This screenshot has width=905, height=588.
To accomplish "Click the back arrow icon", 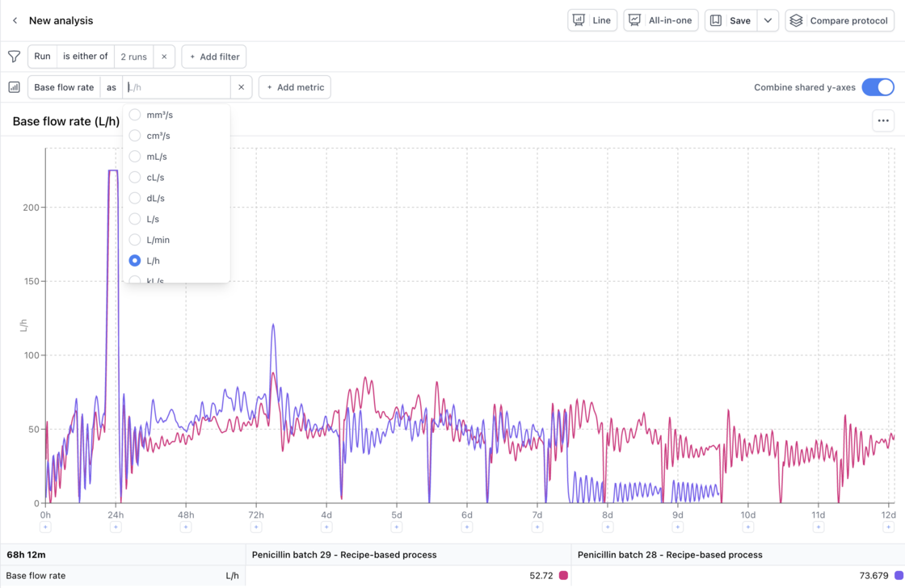I will coord(15,20).
